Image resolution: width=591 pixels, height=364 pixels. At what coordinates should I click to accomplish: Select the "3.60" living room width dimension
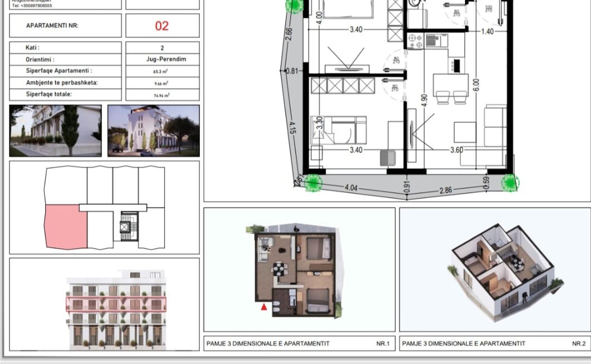[457, 150]
